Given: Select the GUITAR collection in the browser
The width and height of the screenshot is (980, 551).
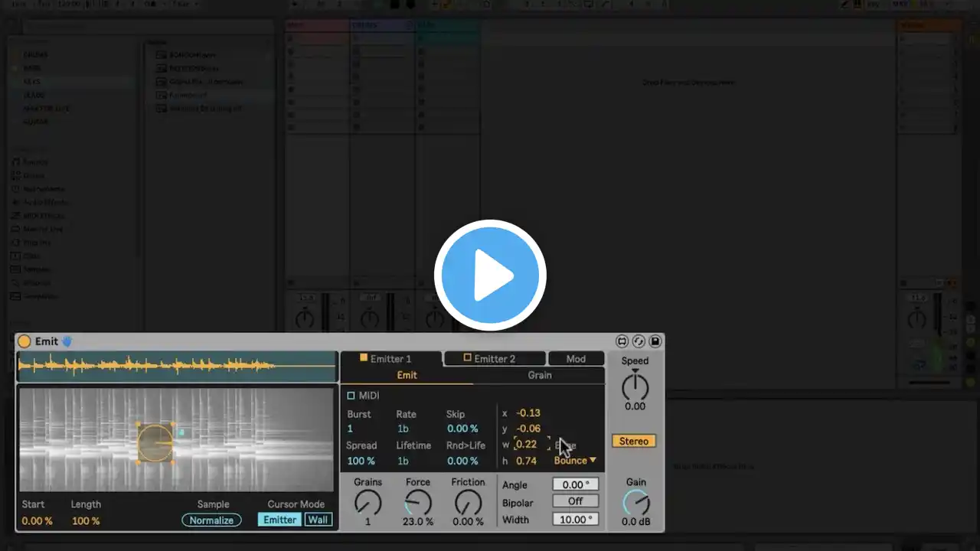Looking at the screenshot, I should (x=36, y=122).
